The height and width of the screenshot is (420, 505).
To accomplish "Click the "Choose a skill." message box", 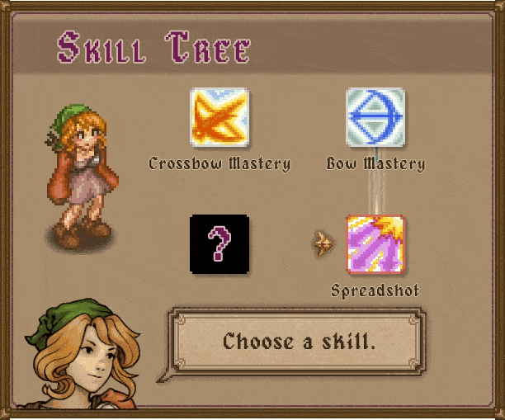I will tap(297, 342).
